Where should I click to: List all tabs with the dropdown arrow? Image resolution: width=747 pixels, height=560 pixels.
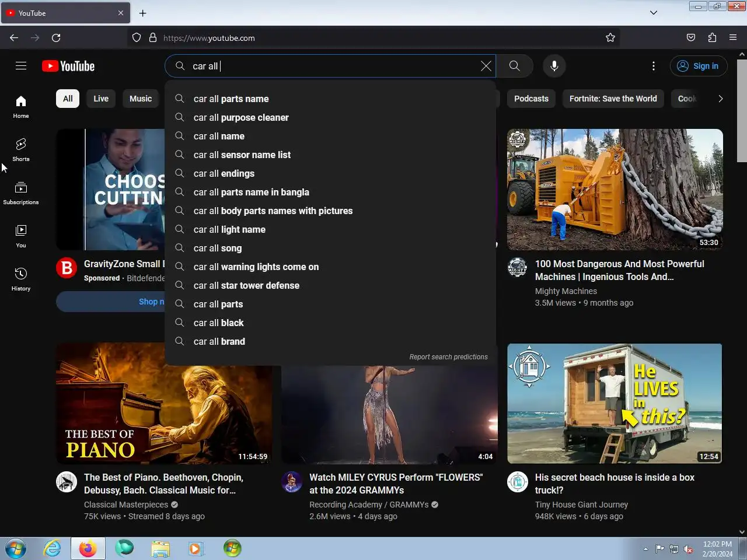[x=654, y=13]
